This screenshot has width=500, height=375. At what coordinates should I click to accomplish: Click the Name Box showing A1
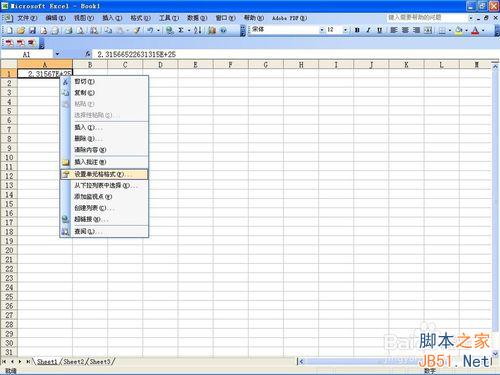[x=27, y=54]
